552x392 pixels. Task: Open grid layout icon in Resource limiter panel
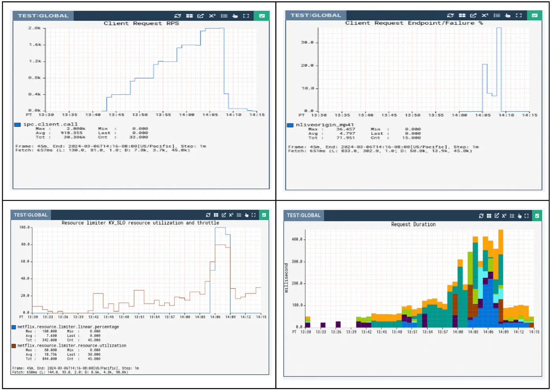pos(216,215)
